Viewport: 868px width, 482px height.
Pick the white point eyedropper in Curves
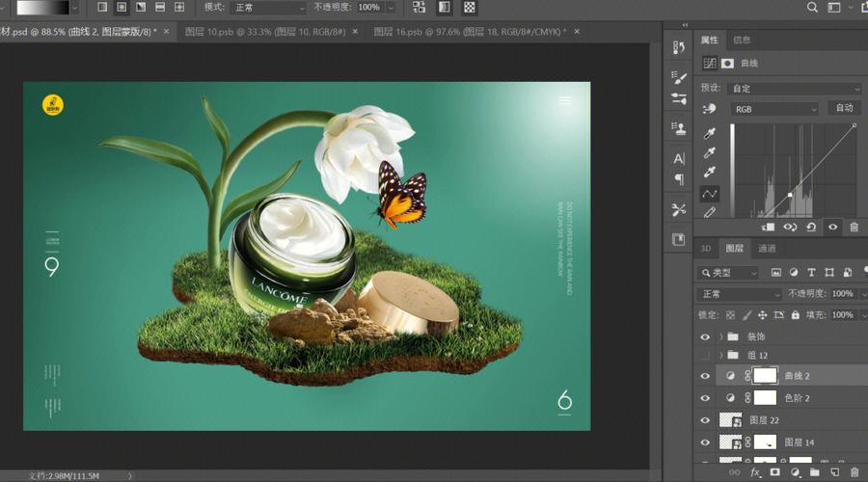(709, 173)
